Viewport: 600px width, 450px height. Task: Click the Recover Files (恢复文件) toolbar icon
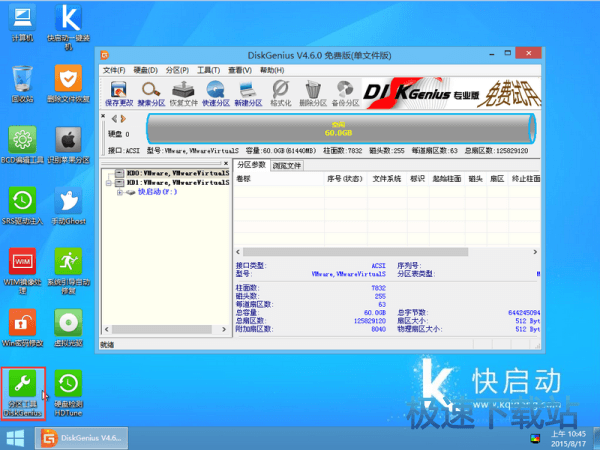(183, 93)
